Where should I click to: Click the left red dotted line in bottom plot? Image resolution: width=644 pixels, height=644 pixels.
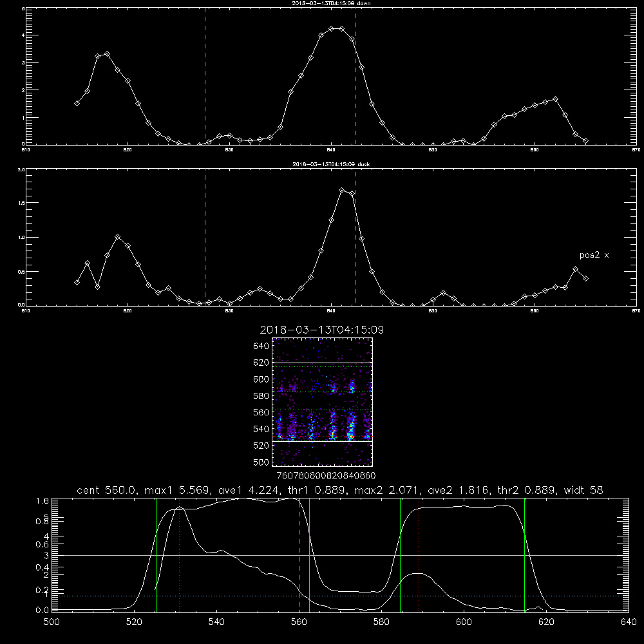click(180, 554)
